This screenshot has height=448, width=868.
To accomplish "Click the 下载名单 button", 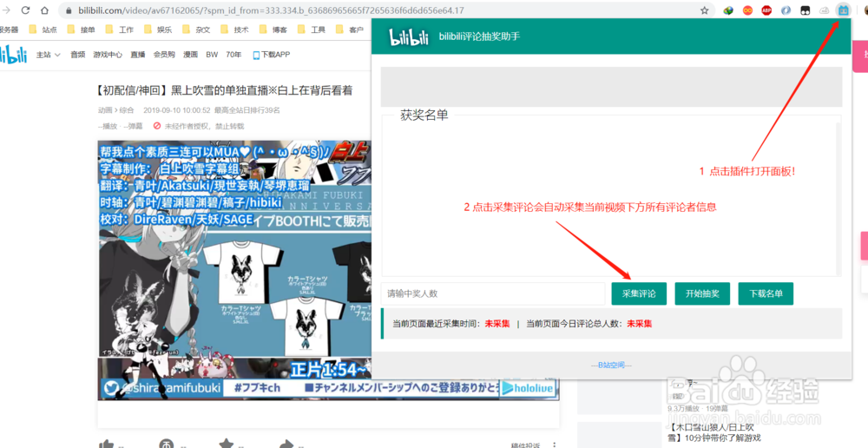I will 766,293.
